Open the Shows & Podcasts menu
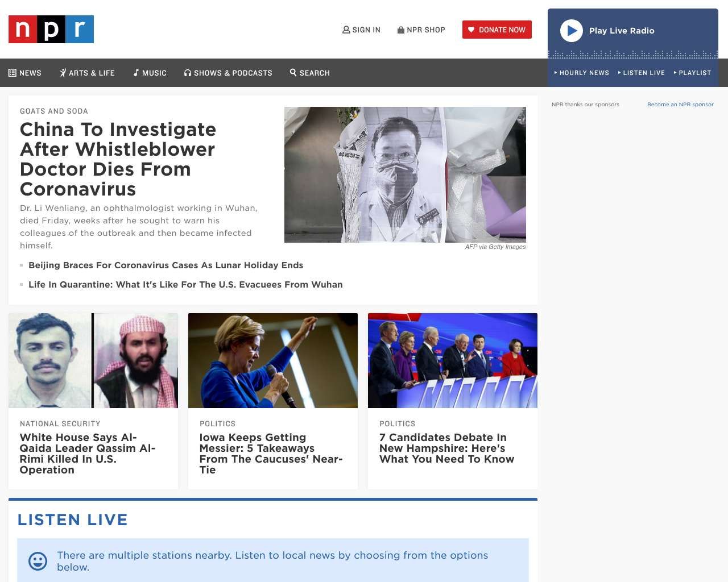The image size is (728, 582). click(228, 73)
